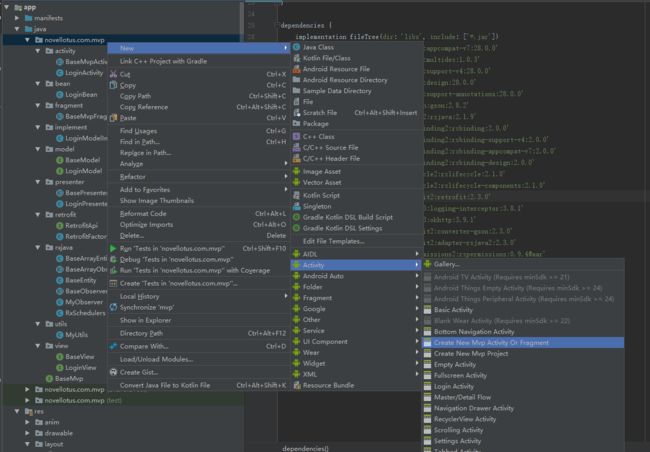650x452 pixels.
Task: Select Create New Mvp Project
Action: [523, 353]
